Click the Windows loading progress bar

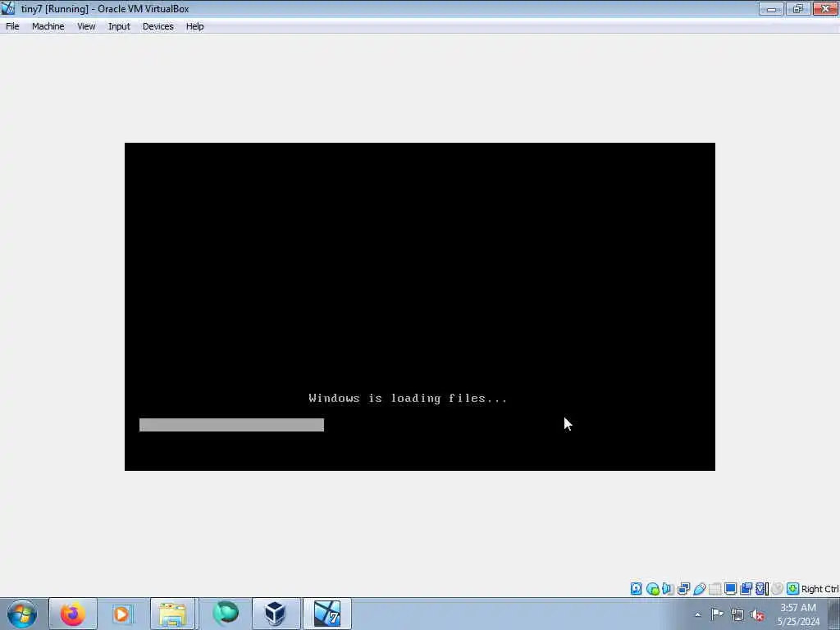231,425
